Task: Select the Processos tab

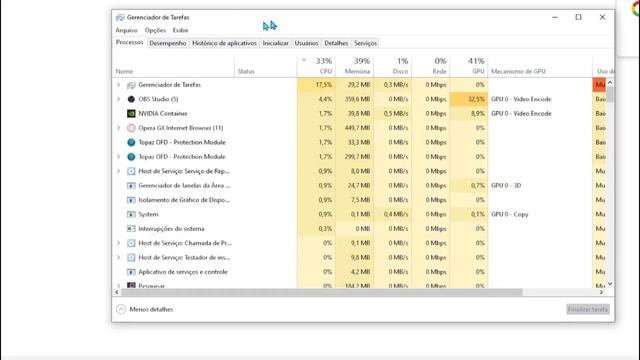Action: click(x=129, y=42)
